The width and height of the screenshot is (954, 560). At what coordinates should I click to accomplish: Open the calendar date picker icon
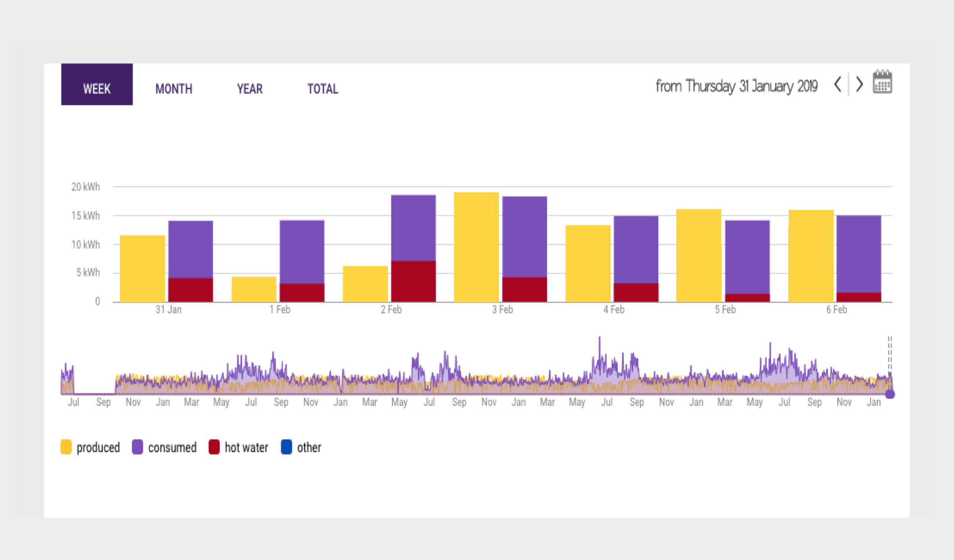[882, 82]
